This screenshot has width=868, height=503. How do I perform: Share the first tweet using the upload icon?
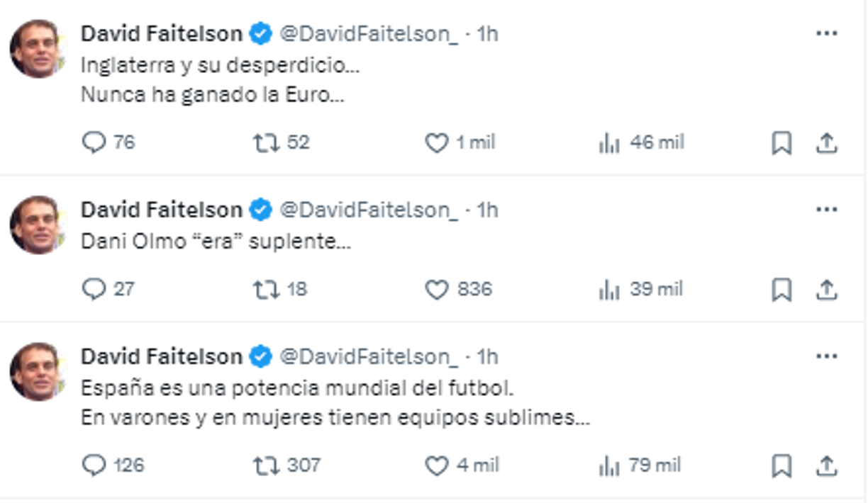[825, 142]
